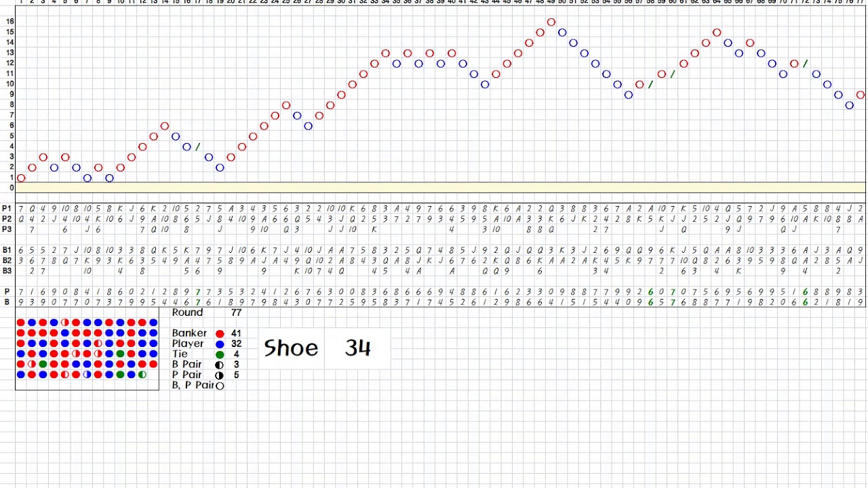This screenshot has width=868, height=488.
Task: Click the Banker count "41"
Action: [236, 333]
